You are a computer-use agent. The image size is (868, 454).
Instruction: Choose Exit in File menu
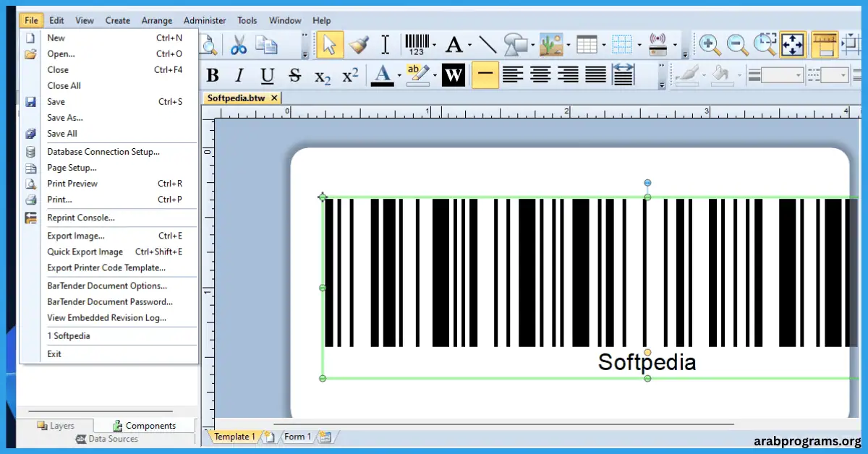pos(54,354)
